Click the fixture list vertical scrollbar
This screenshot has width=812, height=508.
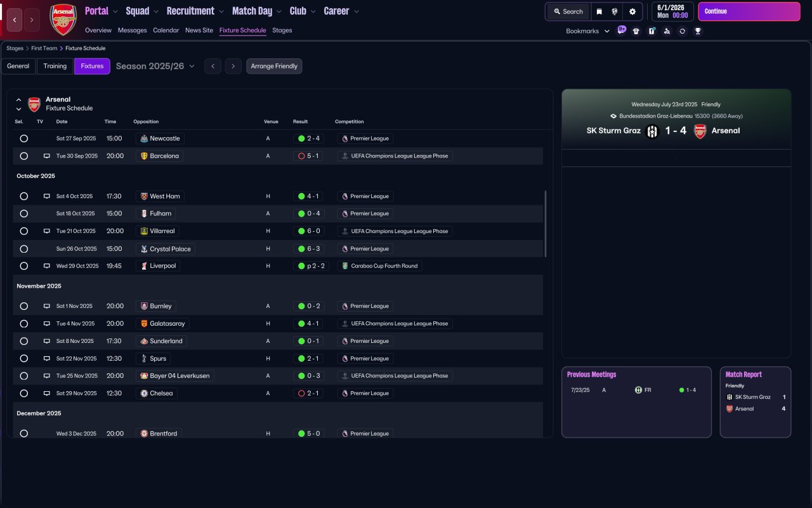pyautogui.click(x=545, y=224)
